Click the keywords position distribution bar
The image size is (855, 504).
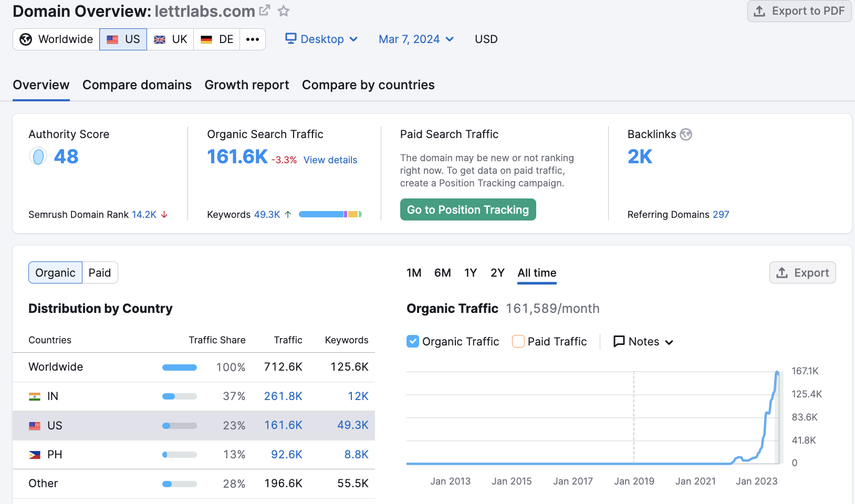click(x=330, y=214)
